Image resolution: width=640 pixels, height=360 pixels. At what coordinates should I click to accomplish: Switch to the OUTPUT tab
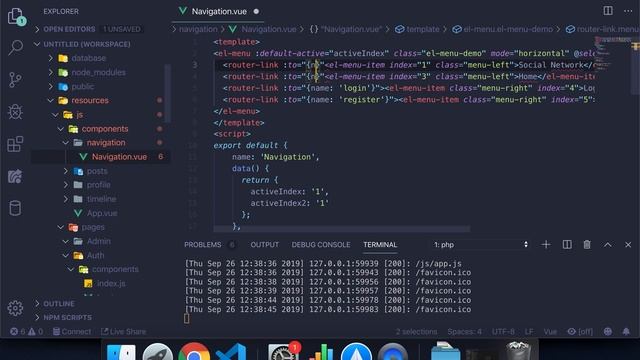click(x=264, y=244)
